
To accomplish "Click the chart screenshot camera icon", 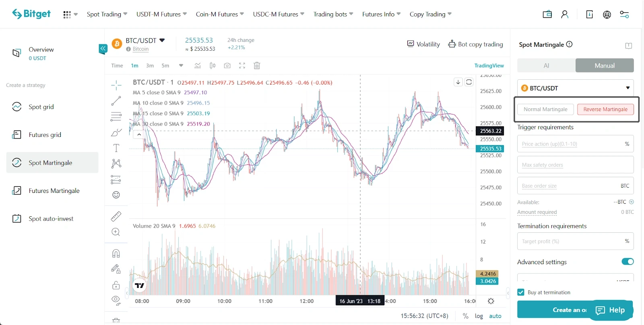I will [227, 66].
